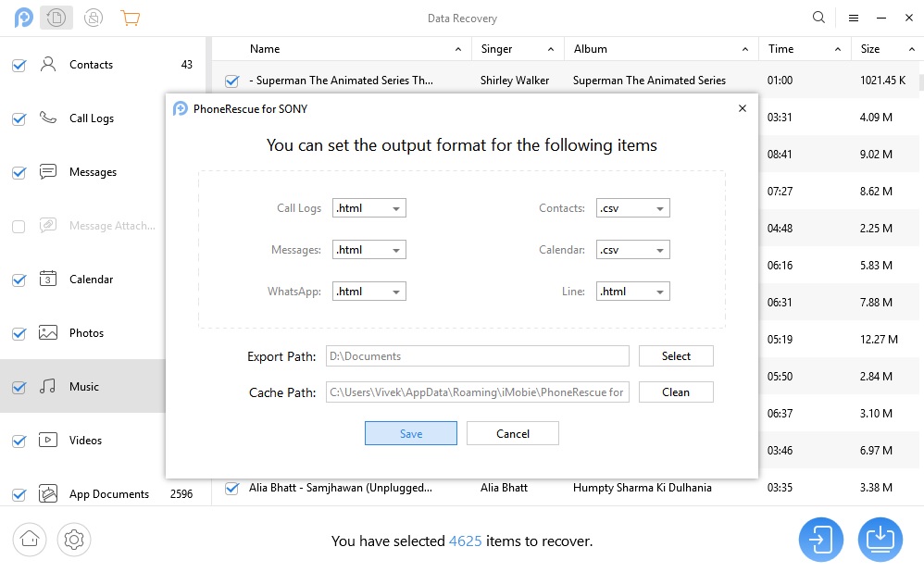Toggle the App Documents checkbox
The height and width of the screenshot is (572, 924).
click(x=19, y=494)
